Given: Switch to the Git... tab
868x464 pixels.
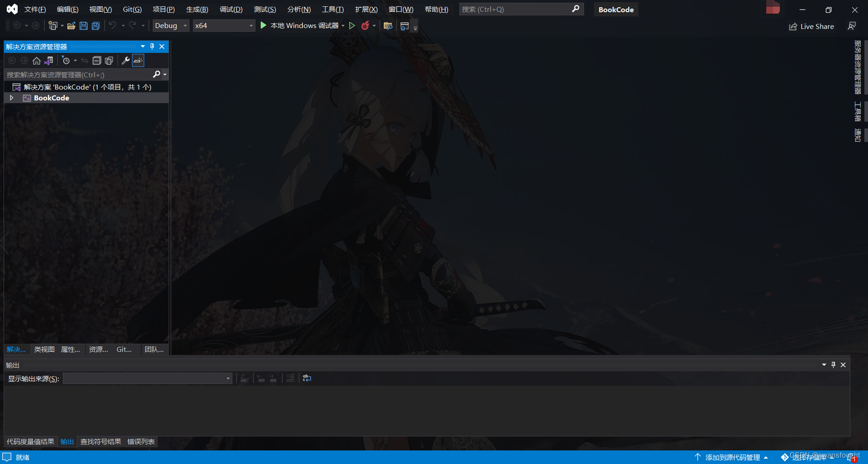Looking at the screenshot, I should click(x=124, y=349).
